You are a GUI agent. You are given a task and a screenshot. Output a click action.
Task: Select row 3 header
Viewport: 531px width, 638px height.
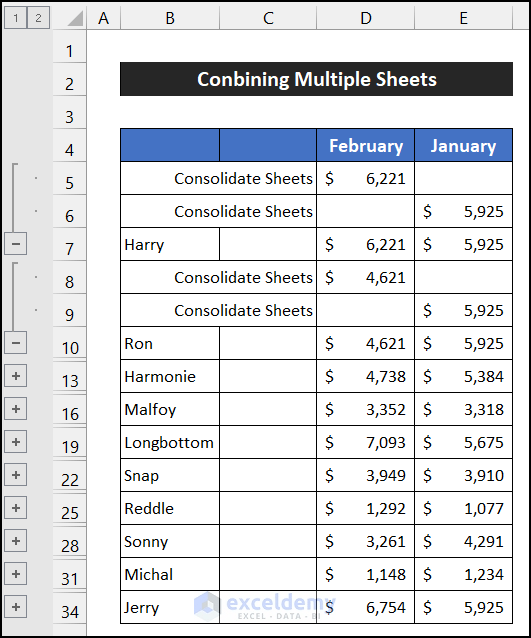70,112
